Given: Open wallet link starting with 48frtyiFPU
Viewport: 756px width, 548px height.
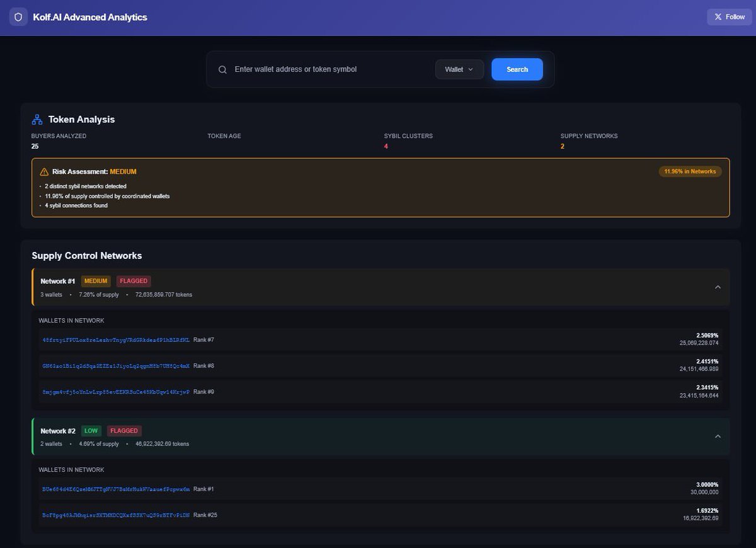Looking at the screenshot, I should (x=116, y=340).
